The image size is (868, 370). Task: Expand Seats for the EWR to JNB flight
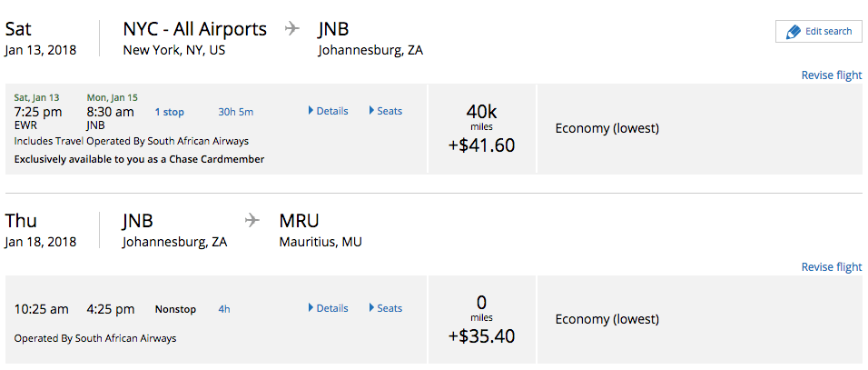[385, 111]
